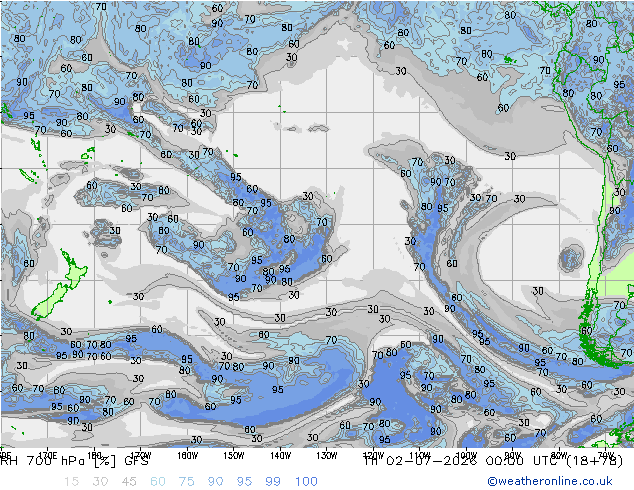Select the 90 legend value
Image resolution: width=634 pixels, height=490 pixels.
tap(216, 482)
